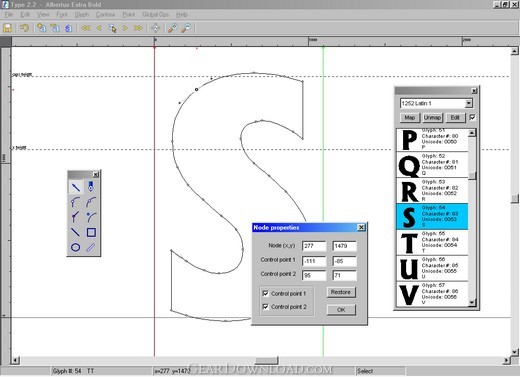Click Control point 2 y field 71
The image size is (520, 377).
(345, 275)
